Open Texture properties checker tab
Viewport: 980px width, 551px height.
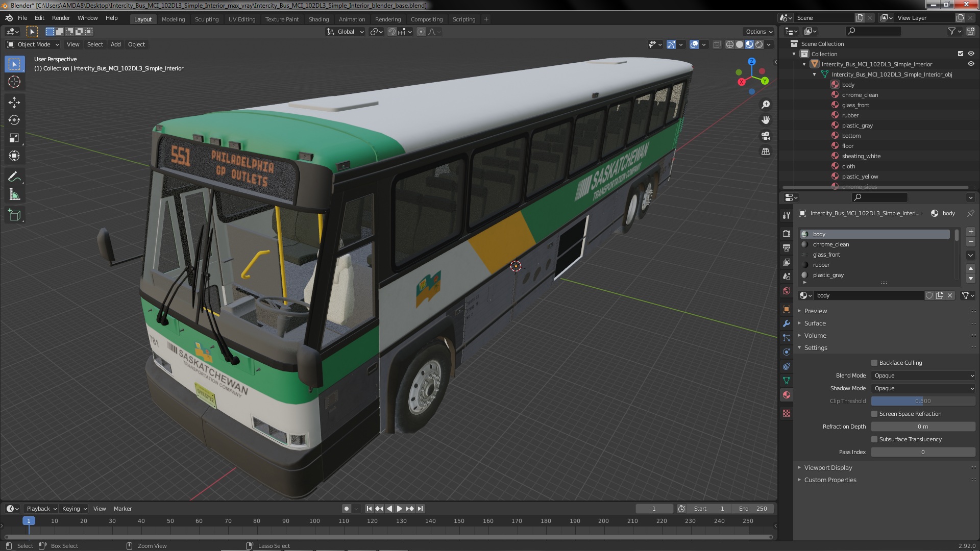click(x=787, y=413)
